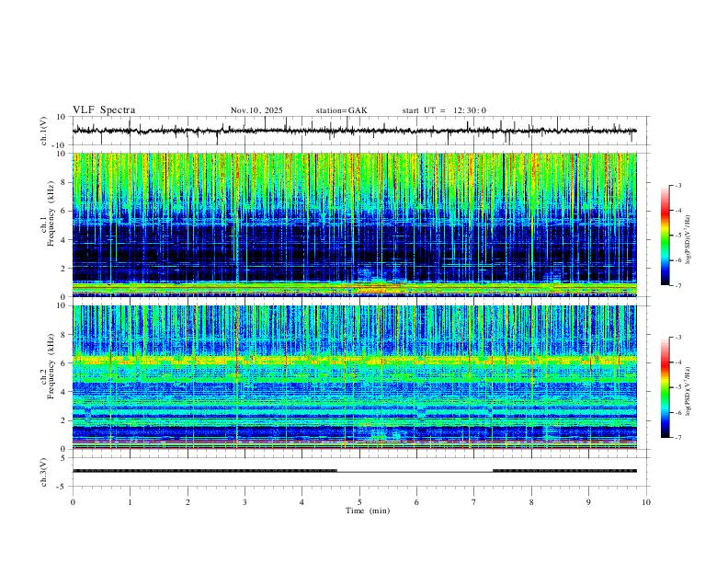Click the 'start UT = 12:30:0' text
Viewport: 728px width, 563px height.
click(444, 110)
